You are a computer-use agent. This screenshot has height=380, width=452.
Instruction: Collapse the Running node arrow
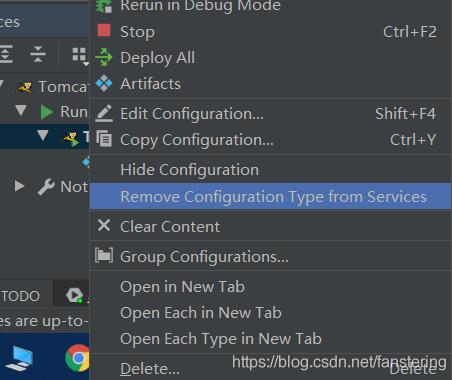pos(21,110)
